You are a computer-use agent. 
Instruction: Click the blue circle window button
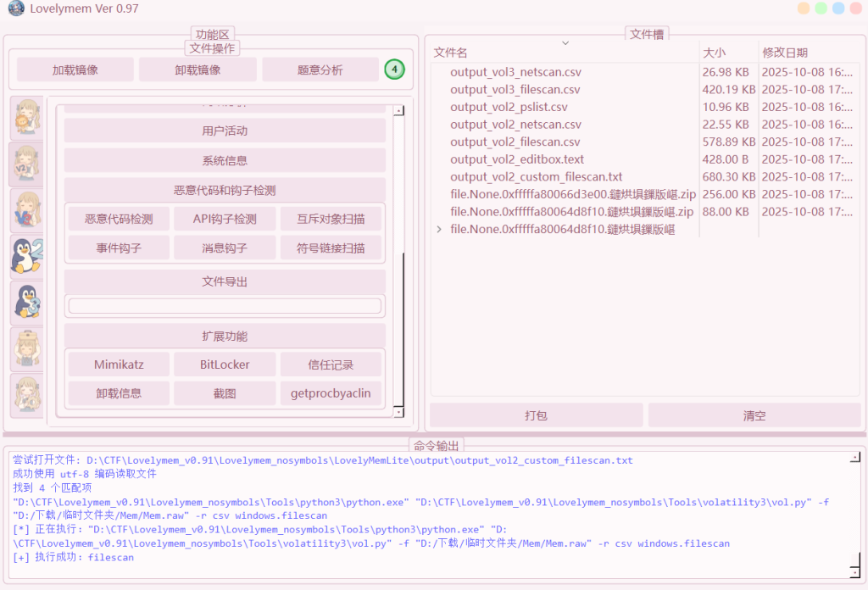(838, 8)
